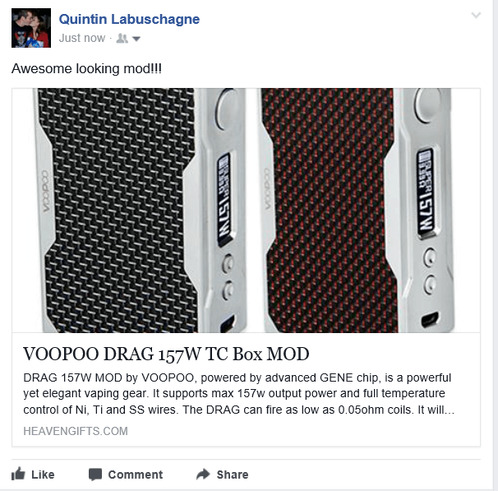Click the Share button label

232,474
